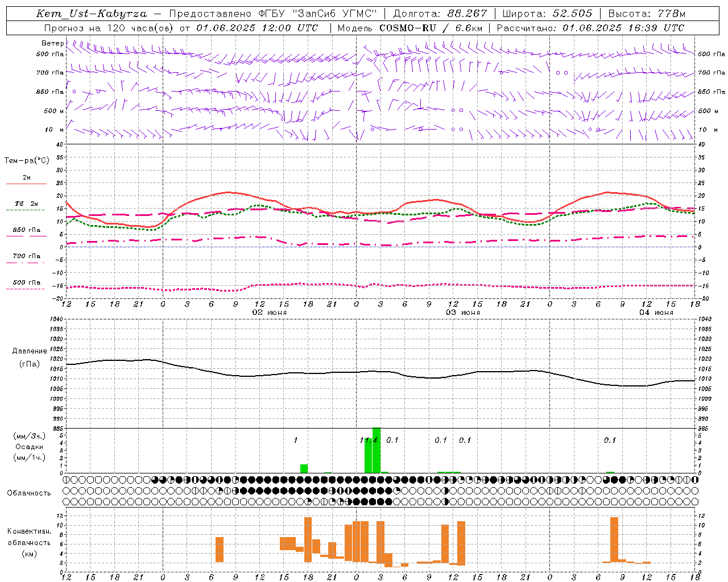Viewport: 728px width, 582px height.
Task: Click the left '700 гПа' wind level label
Action: [50, 73]
